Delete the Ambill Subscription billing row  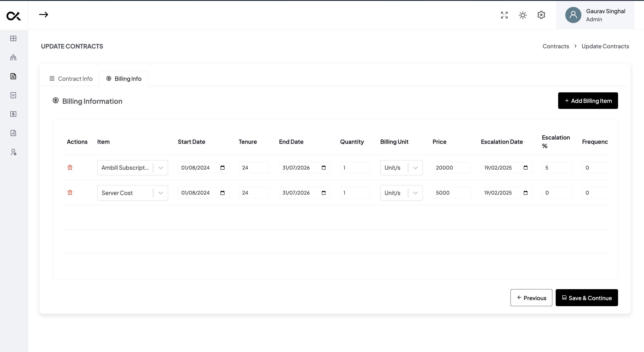tap(70, 168)
